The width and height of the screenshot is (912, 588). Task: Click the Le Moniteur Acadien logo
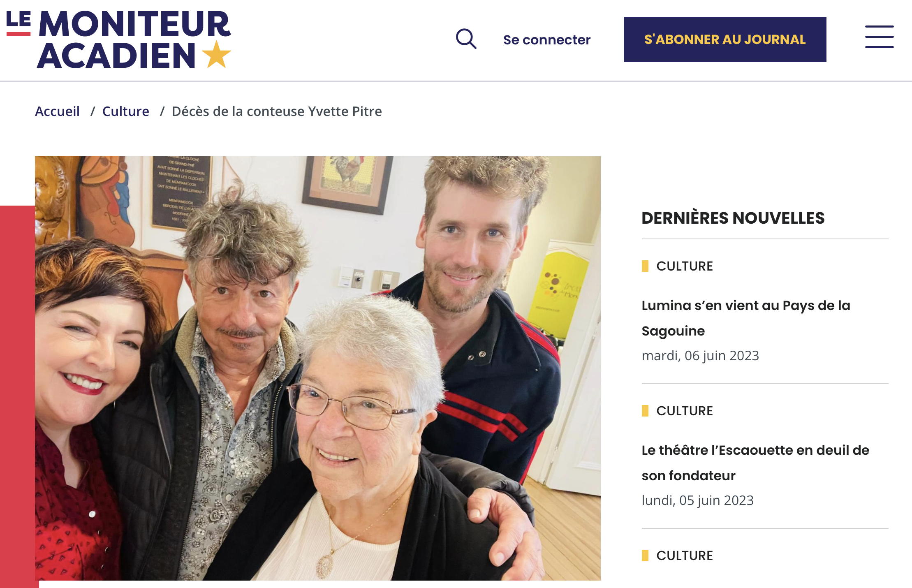coord(119,39)
